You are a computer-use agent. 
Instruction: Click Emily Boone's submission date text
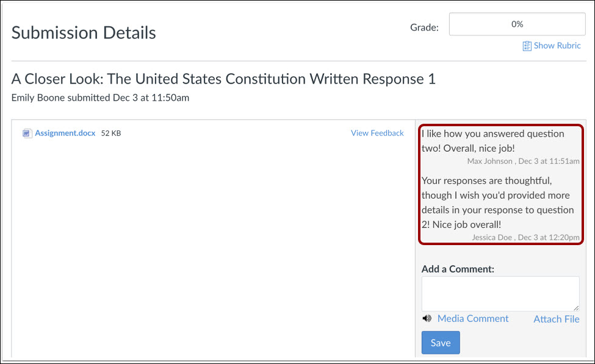tap(99, 98)
